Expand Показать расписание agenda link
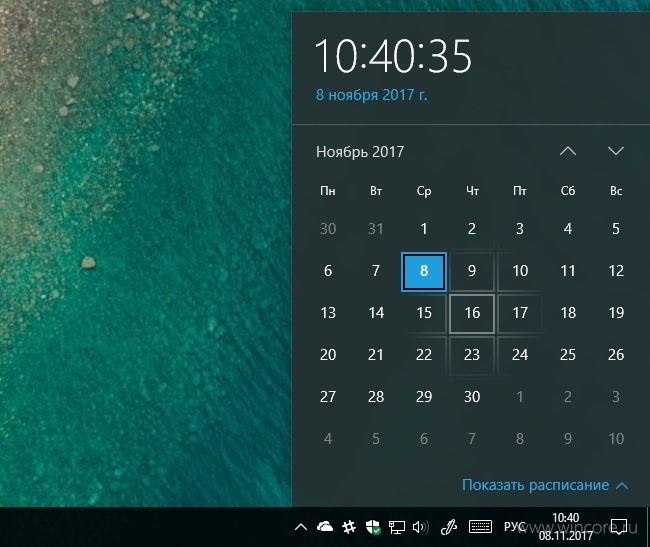Image resolution: width=650 pixels, height=547 pixels. click(545, 485)
